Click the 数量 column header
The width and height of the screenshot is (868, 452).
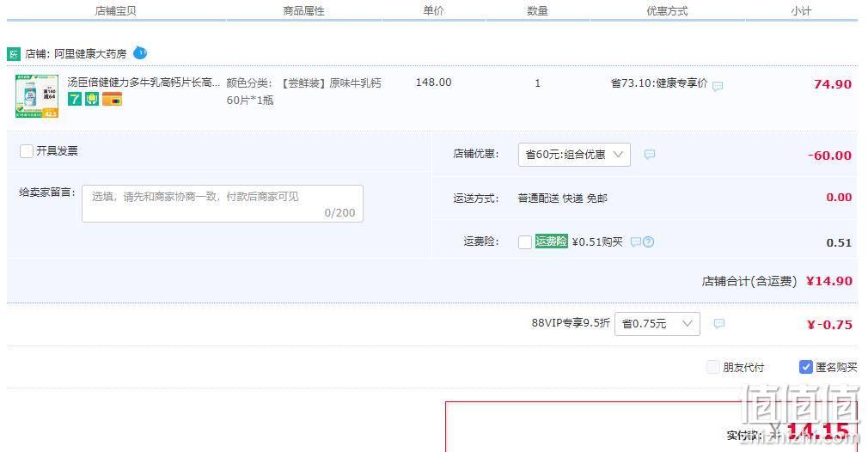point(537,10)
